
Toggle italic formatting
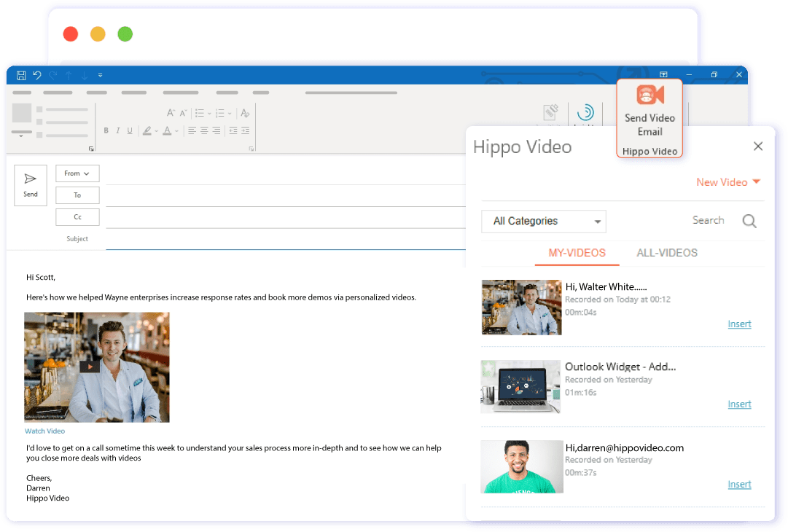(x=117, y=130)
